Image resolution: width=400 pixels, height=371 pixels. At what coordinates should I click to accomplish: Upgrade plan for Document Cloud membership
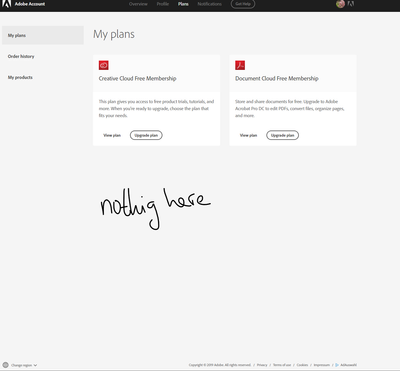(x=282, y=135)
